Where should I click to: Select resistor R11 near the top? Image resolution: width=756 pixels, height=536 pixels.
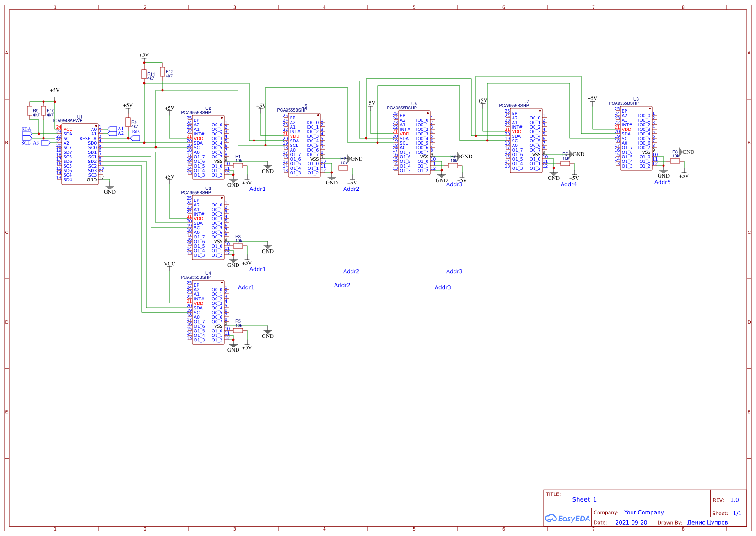143,73
